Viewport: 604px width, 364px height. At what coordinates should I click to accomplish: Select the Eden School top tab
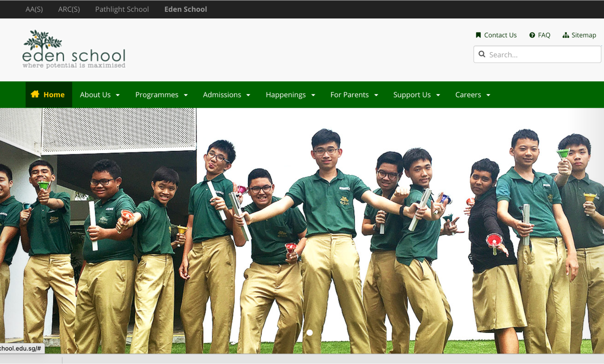(186, 9)
